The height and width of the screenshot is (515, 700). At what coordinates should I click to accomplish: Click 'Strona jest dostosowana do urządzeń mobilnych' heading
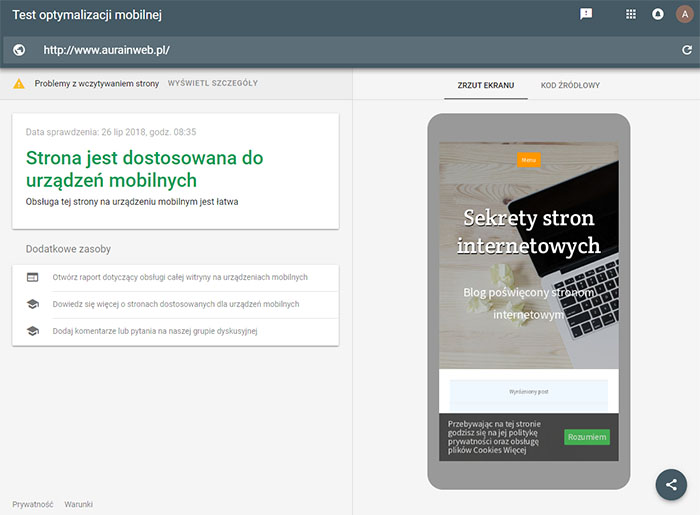[x=145, y=169]
